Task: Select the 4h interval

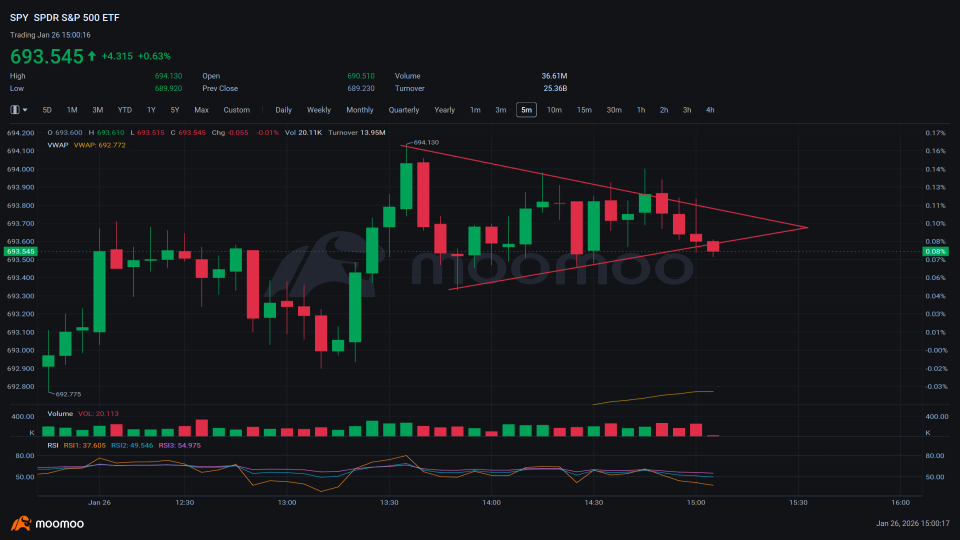Action: (710, 110)
